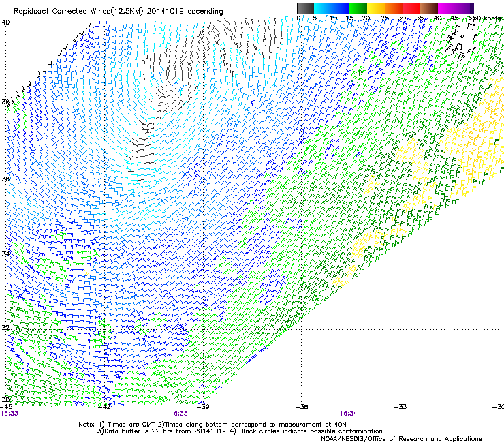
Task: Click the 'Data buffer is 22 hrs' note line
Action: click(x=240, y=431)
